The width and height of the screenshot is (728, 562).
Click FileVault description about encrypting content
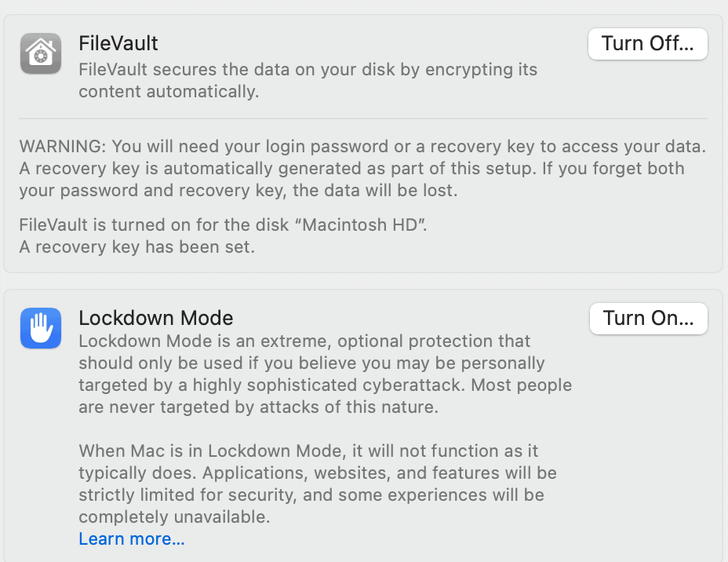point(308,80)
